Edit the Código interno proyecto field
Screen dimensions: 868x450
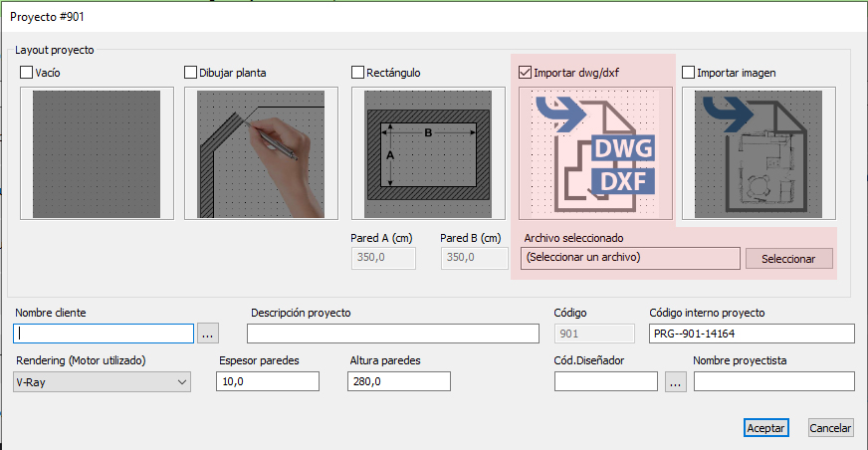pos(752,334)
